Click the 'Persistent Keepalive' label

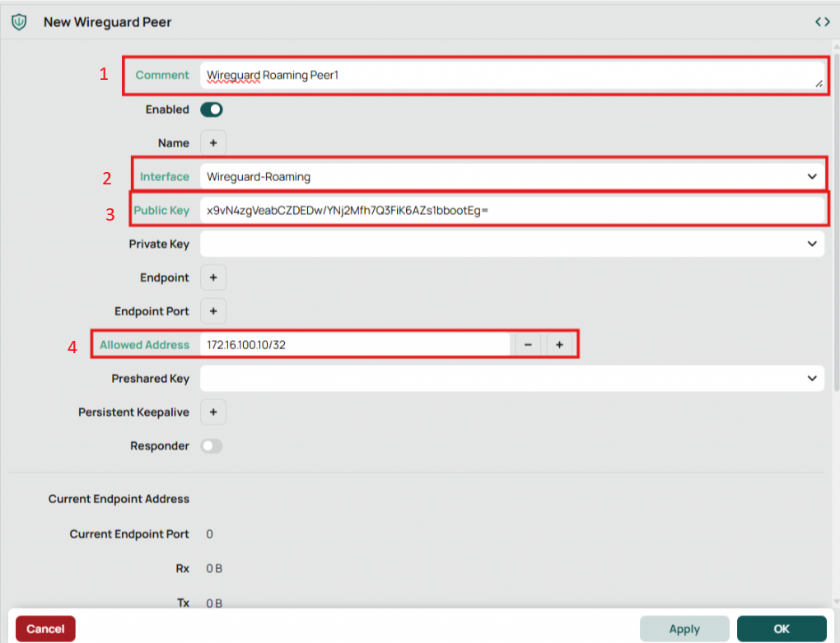134,412
